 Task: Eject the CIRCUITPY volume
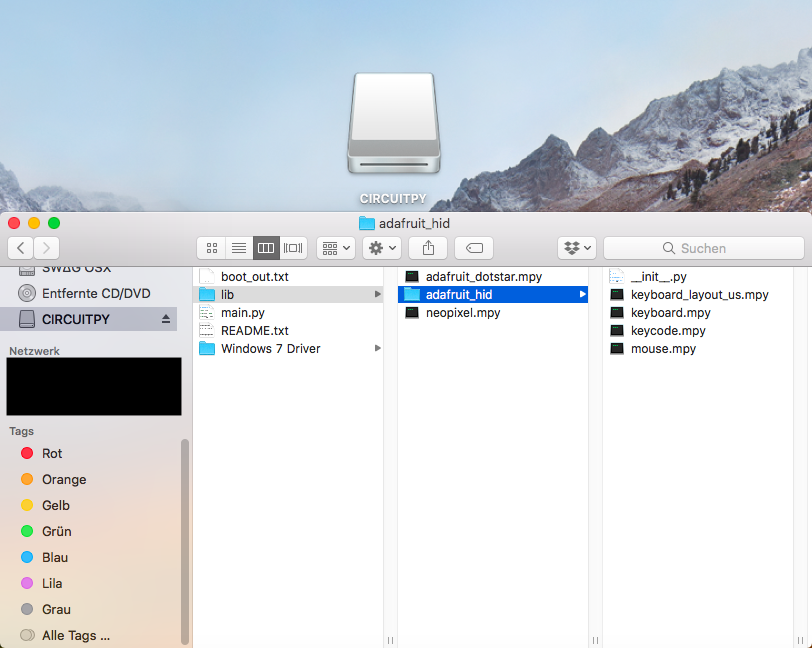166,319
